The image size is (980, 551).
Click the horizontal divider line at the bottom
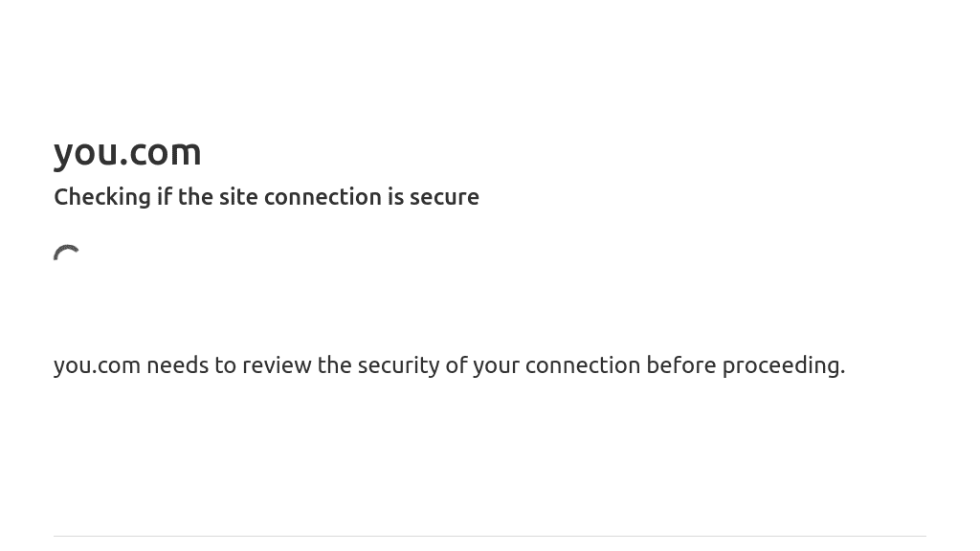490,536
